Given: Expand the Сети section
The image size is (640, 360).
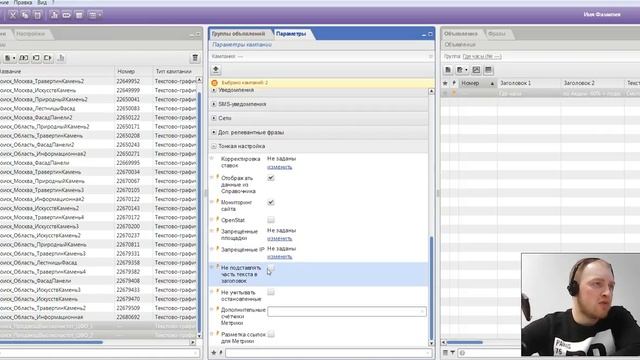Looking at the screenshot, I should (x=214, y=118).
